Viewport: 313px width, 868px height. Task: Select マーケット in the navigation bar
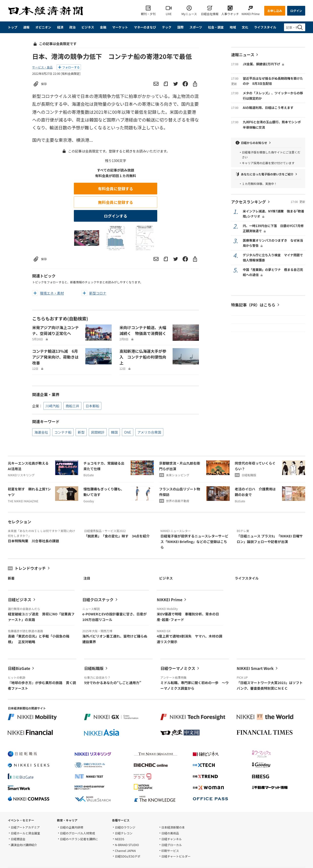point(120,27)
